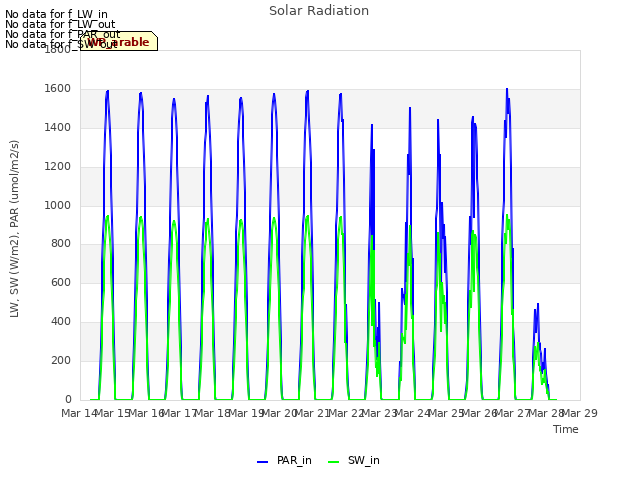Click the Mar 14 x-axis label
640x480 pixels.
[79, 413]
